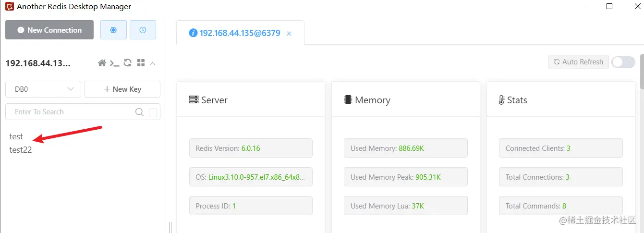
Task: Collapse the 192.168.44.13... connection chevron
Action: tap(153, 63)
